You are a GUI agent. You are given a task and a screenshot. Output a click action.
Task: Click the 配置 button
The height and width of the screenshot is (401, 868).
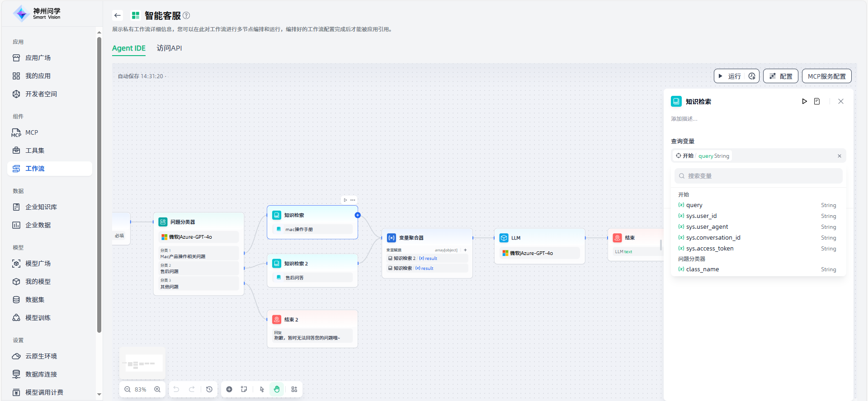point(781,76)
